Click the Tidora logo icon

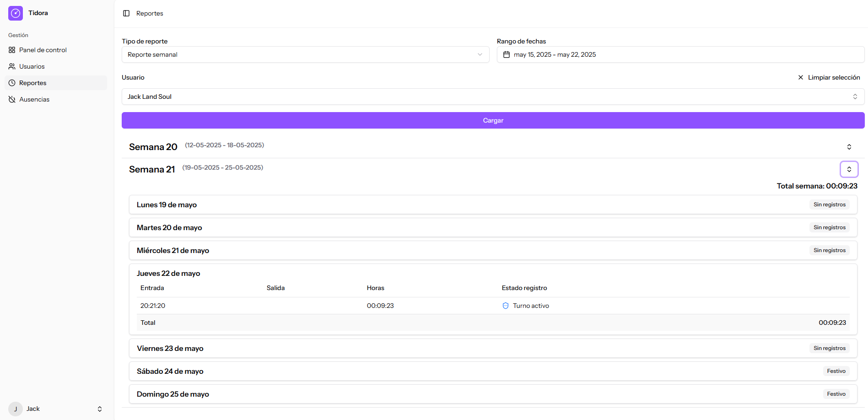pyautogui.click(x=16, y=13)
